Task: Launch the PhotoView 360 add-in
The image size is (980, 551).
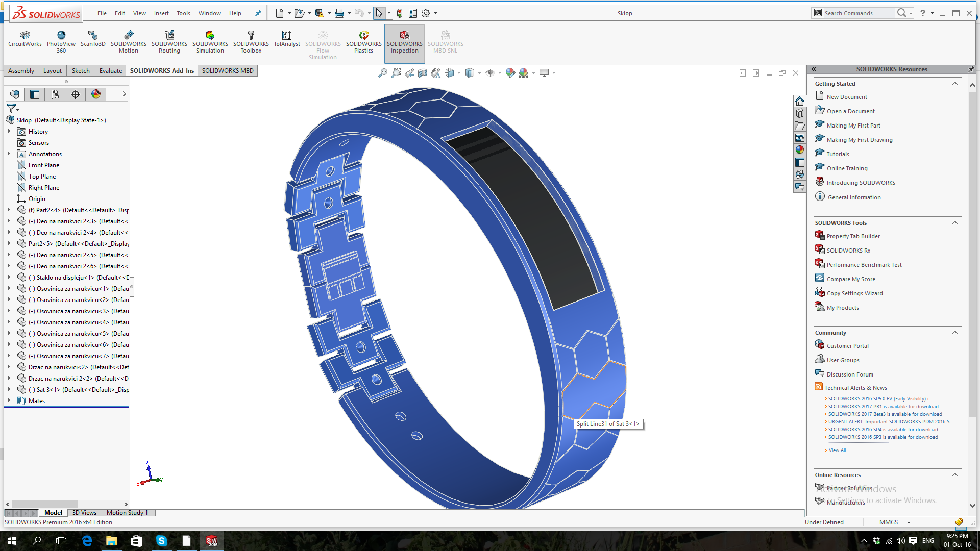Action: click(61, 41)
